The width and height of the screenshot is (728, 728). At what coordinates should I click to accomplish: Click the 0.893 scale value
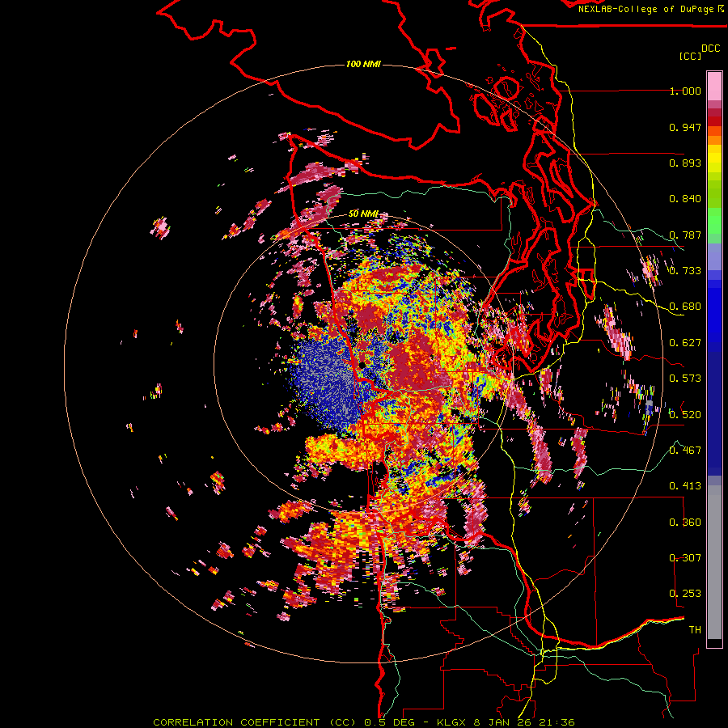pos(685,163)
